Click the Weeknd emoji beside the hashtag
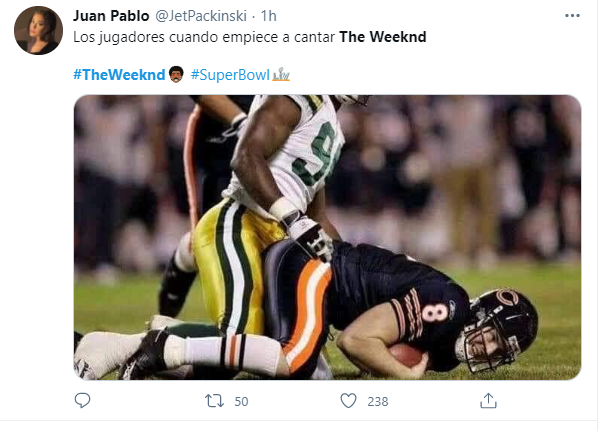 pyautogui.click(x=176, y=75)
